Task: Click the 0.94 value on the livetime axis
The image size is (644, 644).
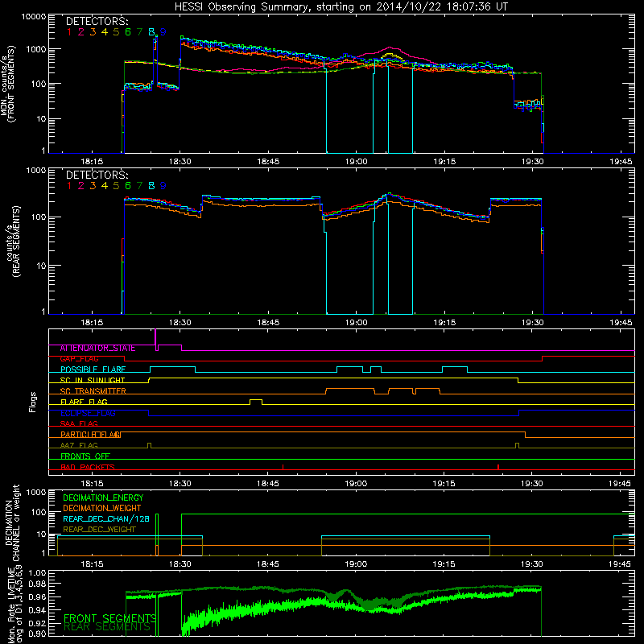Action: (x=37, y=610)
